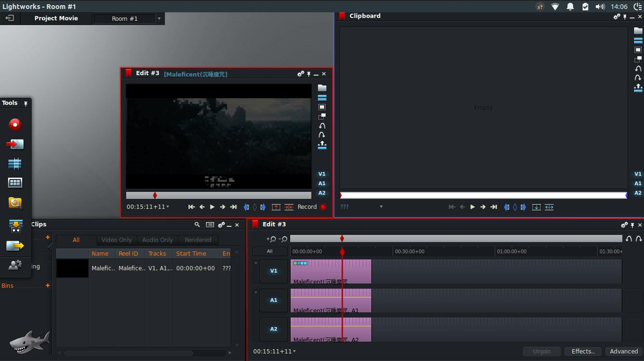Select the All clips tab
The width and height of the screenshot is (644, 361).
click(76, 240)
